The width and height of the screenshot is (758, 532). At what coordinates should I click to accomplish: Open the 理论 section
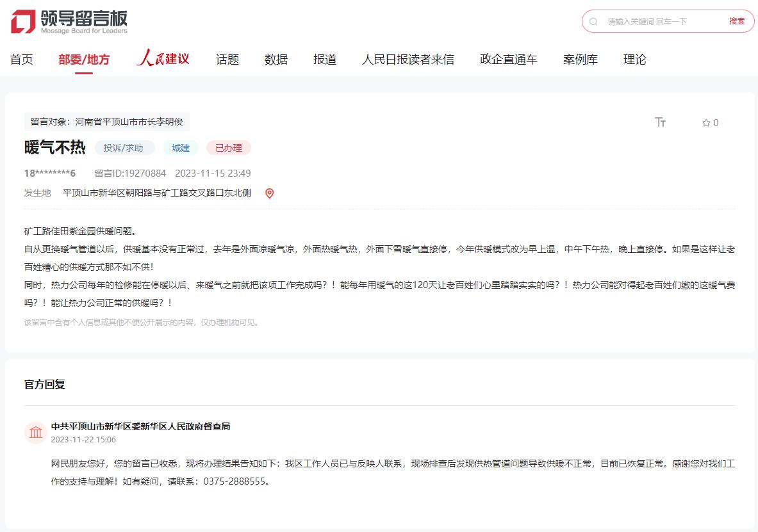coord(635,60)
